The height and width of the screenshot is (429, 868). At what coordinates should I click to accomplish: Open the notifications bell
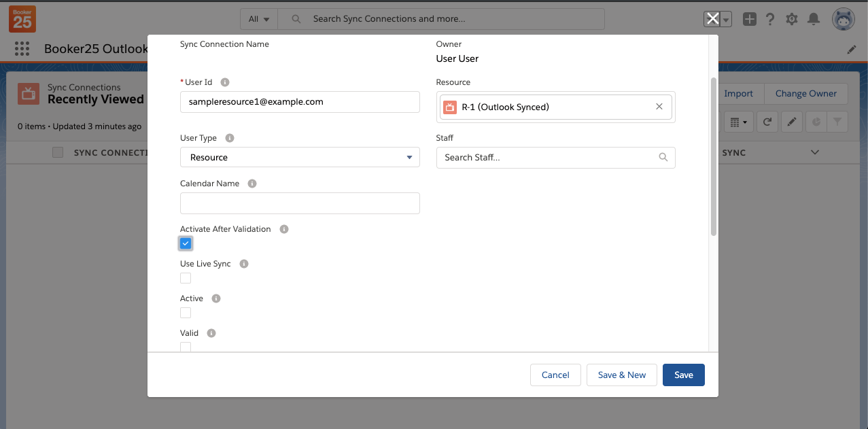point(813,19)
